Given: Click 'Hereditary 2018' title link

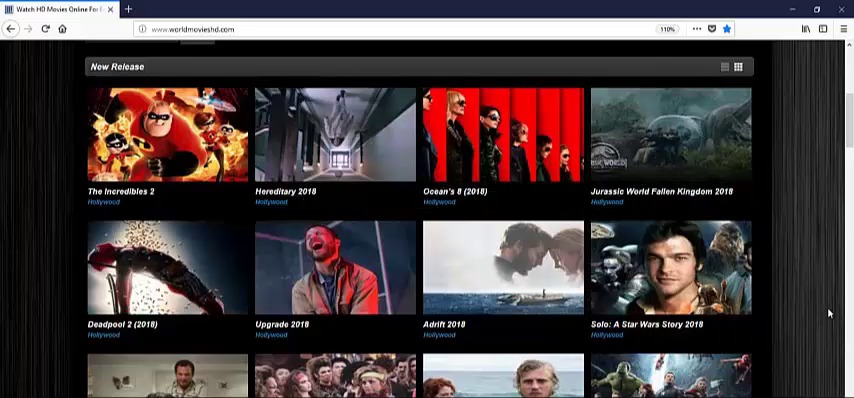Looking at the screenshot, I should (285, 192).
